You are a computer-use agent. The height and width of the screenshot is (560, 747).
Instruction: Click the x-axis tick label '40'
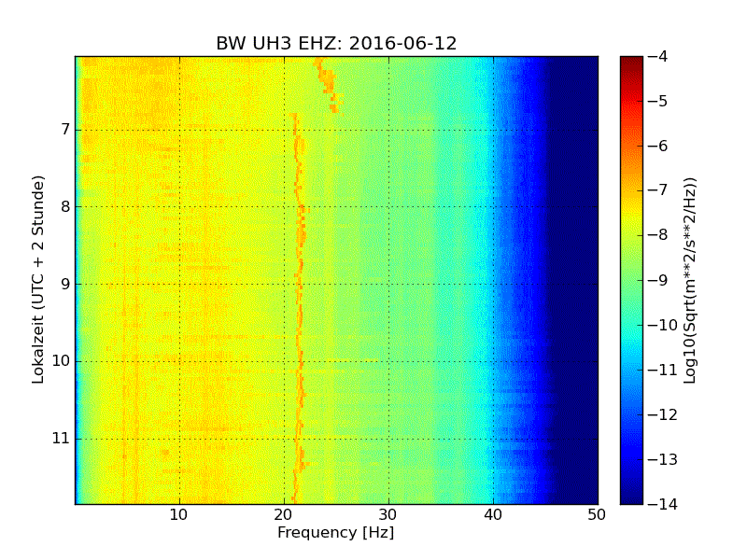(x=493, y=515)
